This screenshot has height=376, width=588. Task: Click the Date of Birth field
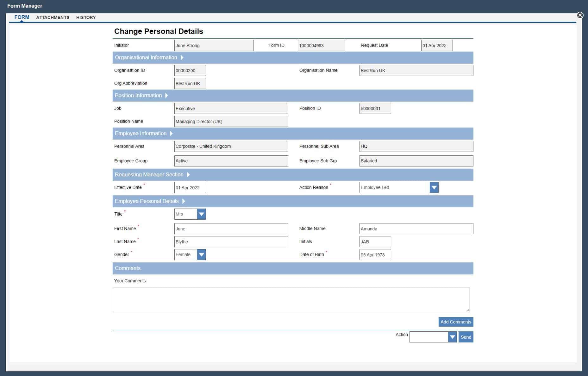point(375,255)
